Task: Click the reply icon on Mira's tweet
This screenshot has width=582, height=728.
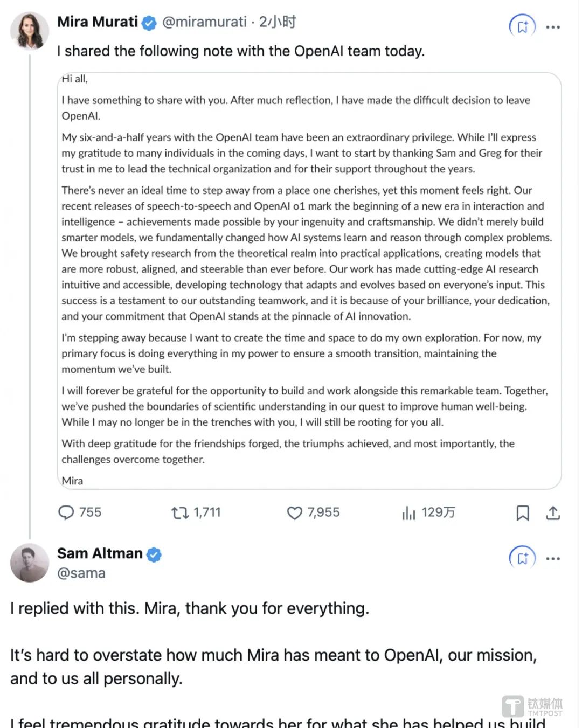Action: [66, 512]
